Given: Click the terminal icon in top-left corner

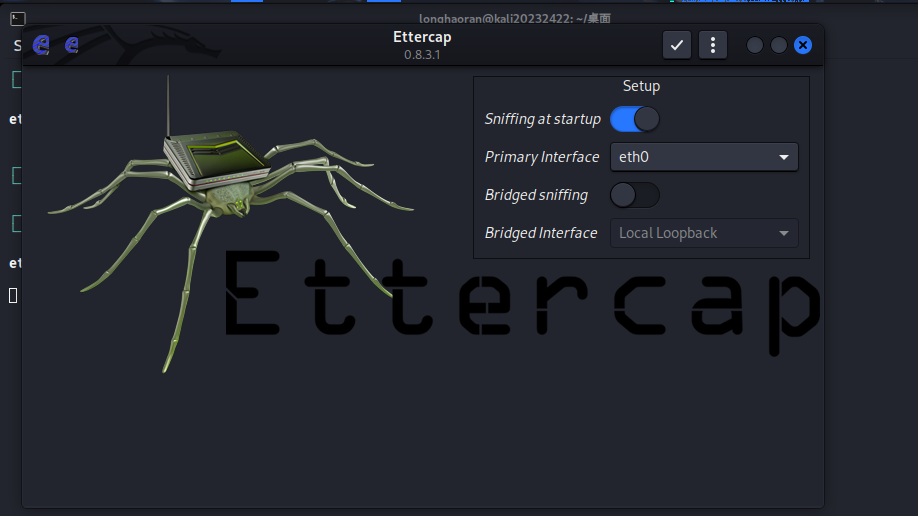Looking at the screenshot, I should [x=18, y=19].
